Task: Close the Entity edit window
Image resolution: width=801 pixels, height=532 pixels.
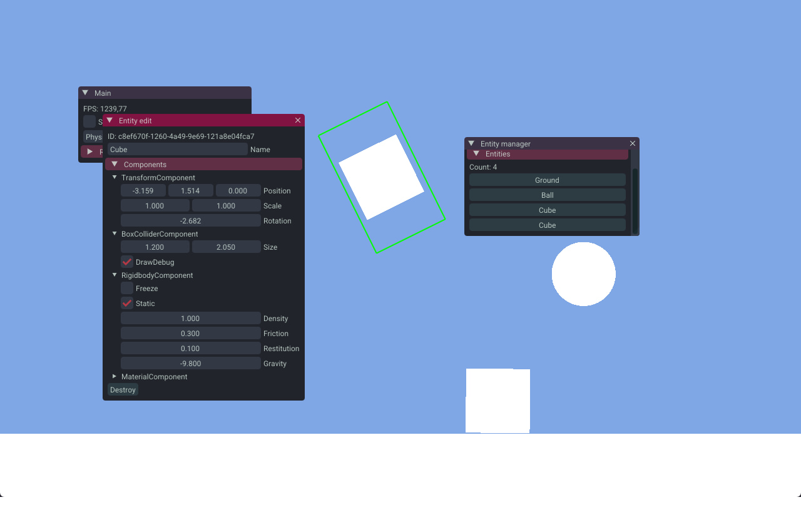Action: coord(298,120)
